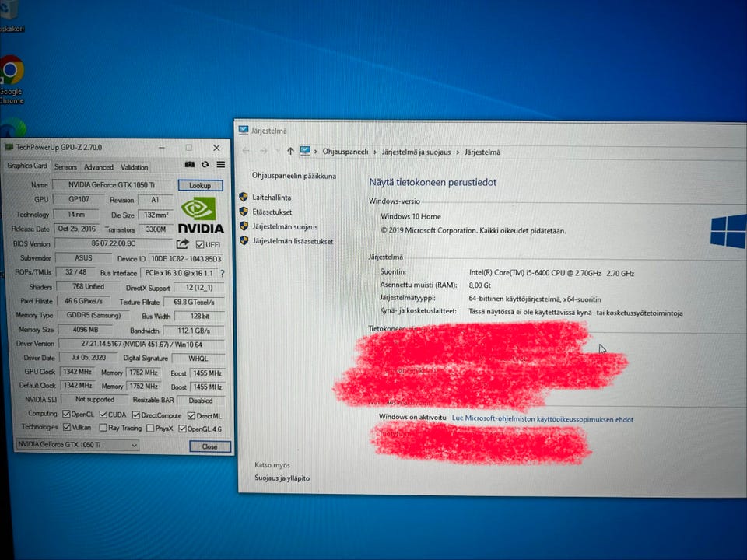Screen dimensions: 747x560
Task: Go up one level with up arrow
Action: 290,151
